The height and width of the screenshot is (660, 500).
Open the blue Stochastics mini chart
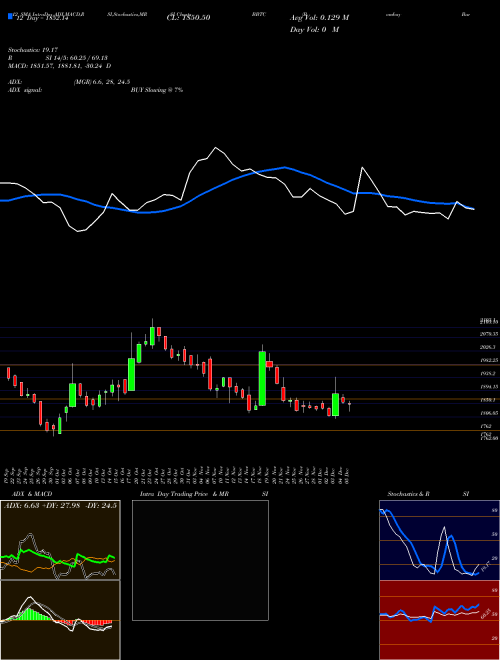tap(439, 540)
